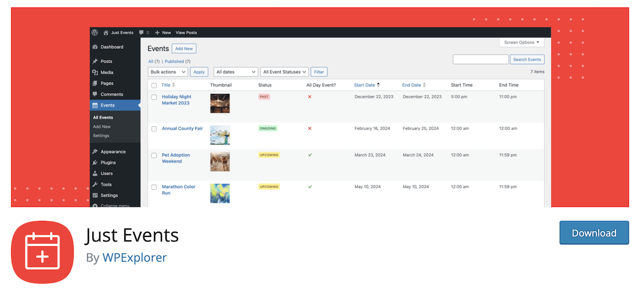Click the blue Download button
Image resolution: width=644 pixels, height=289 pixels.
594,233
